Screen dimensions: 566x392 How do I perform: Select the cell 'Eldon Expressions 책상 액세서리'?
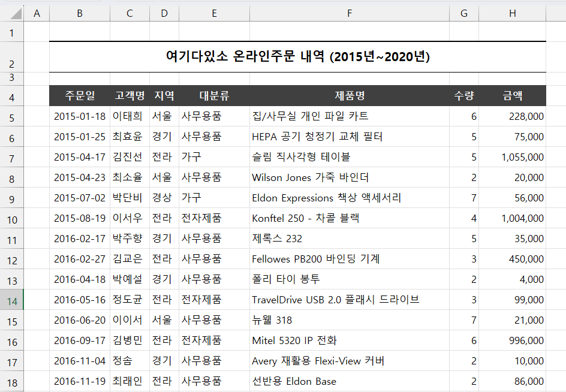coord(350,198)
